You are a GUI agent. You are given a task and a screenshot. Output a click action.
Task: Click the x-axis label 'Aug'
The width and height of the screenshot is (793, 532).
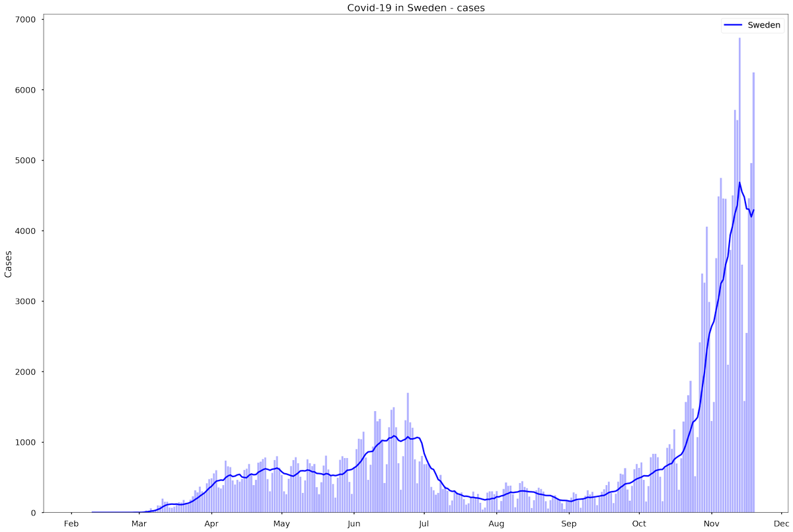pos(496,524)
